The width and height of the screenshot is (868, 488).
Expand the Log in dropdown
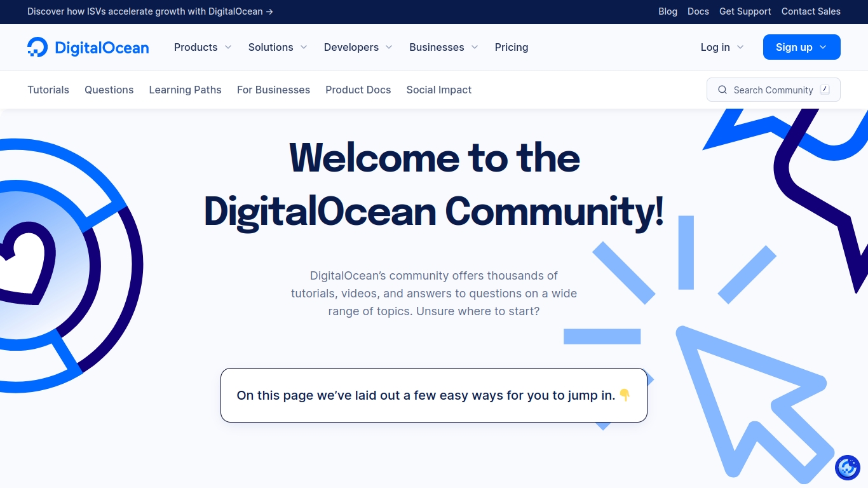722,47
